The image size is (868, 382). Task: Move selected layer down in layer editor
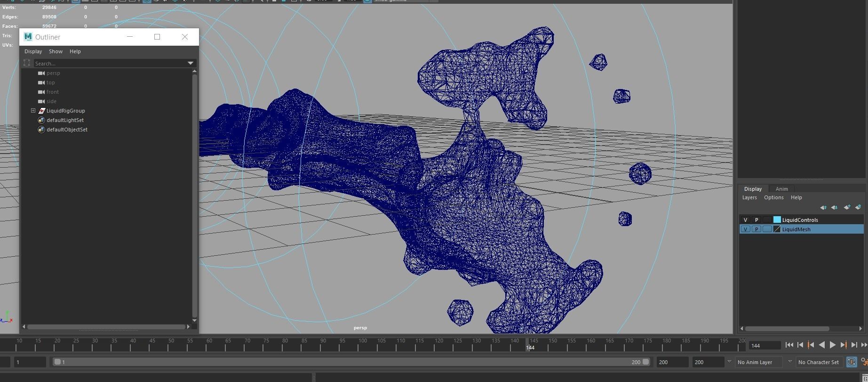835,207
